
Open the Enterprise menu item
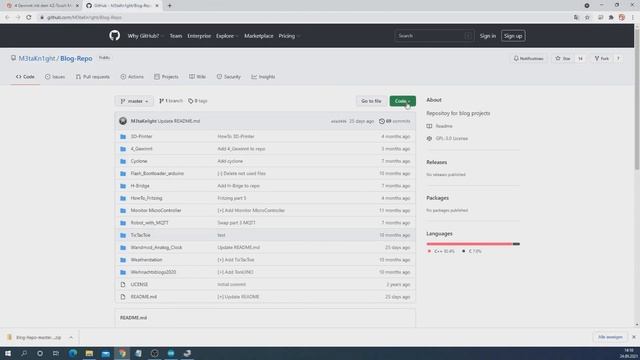pos(199,36)
